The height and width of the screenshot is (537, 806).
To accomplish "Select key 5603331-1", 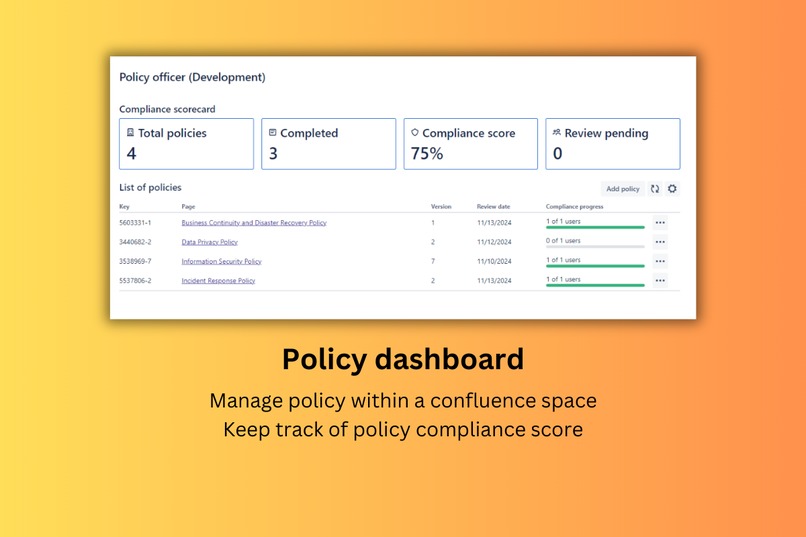I will [135, 223].
